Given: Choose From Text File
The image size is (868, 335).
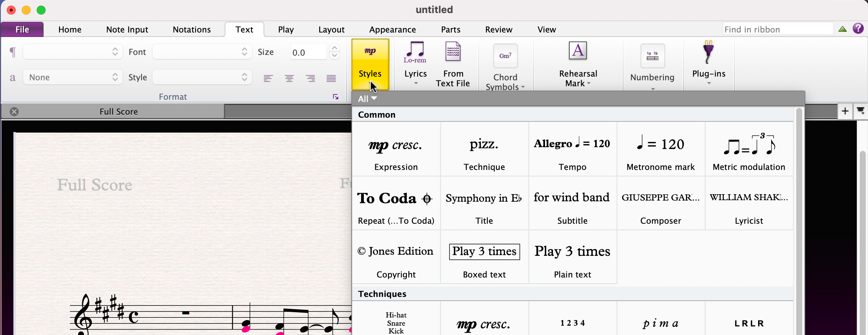Looking at the screenshot, I should coord(453,64).
